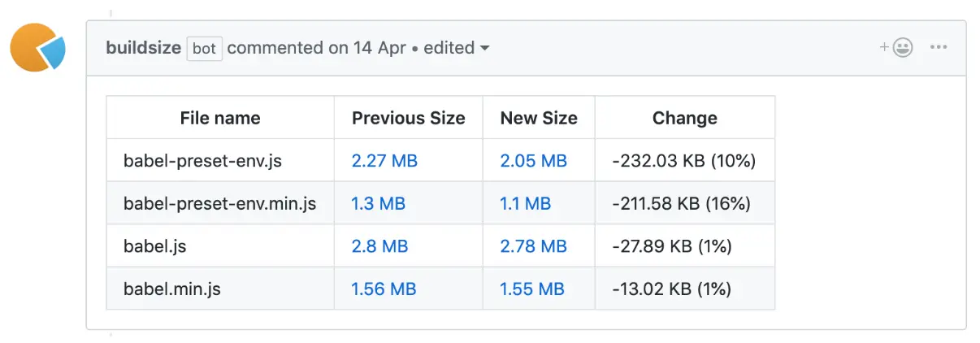Select the babel-preset-env.min.js file name cell
Screen dimensions: 980x343
pyautogui.click(x=219, y=203)
